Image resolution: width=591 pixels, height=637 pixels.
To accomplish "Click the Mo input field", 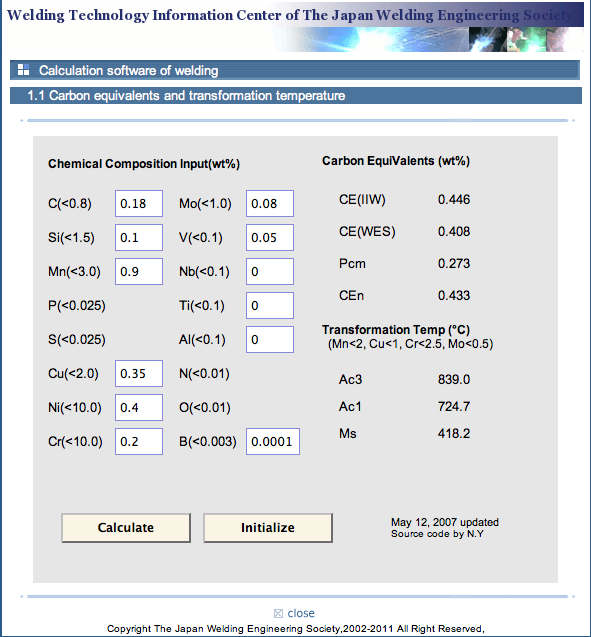I will 270,204.
